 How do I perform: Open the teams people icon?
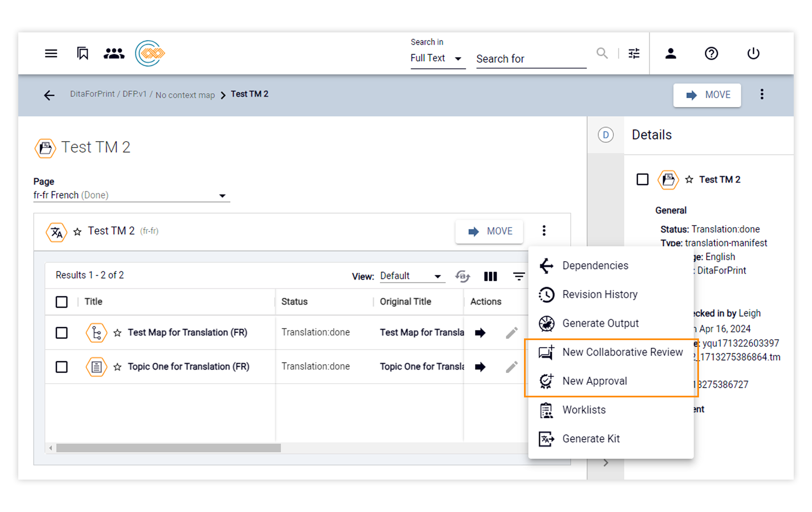(x=113, y=54)
